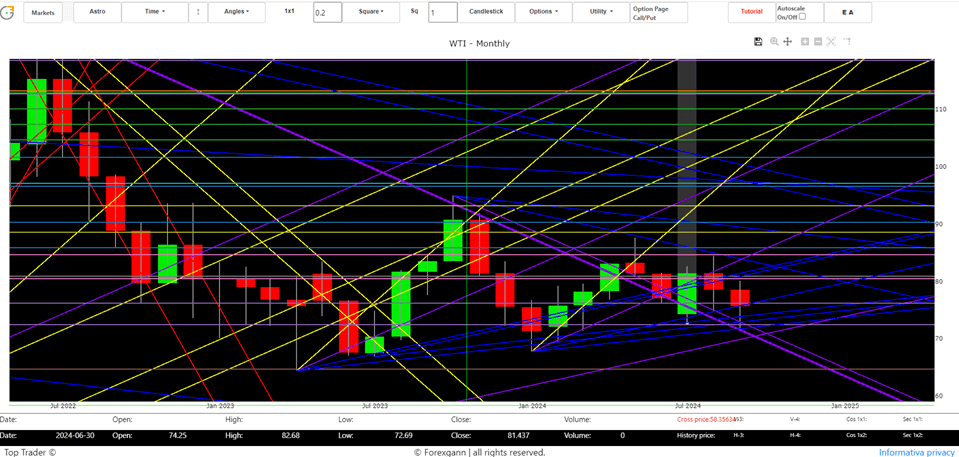Open the red Tutorial button
The image size is (959, 457).
[750, 12]
